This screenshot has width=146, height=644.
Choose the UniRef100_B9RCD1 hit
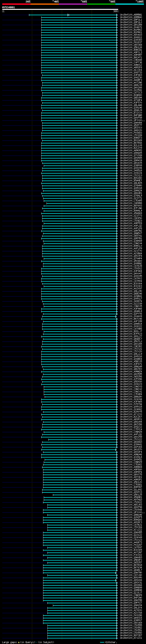[x=131, y=50]
